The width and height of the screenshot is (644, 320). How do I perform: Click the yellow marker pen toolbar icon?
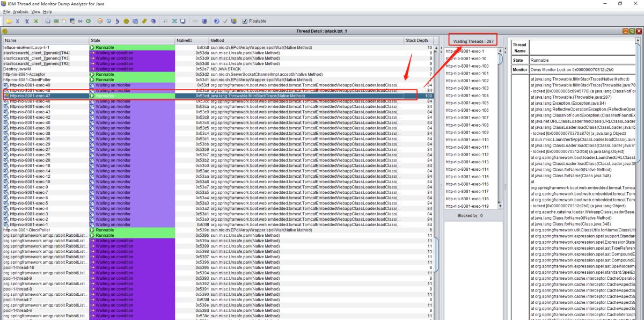(x=144, y=21)
